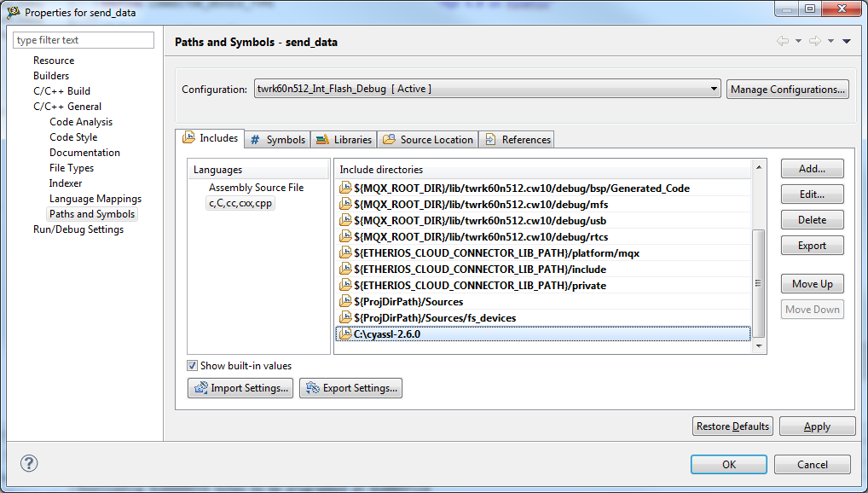Click the include directories vertical scrollbar
The height and width of the screenshot is (493, 868).
760,281
